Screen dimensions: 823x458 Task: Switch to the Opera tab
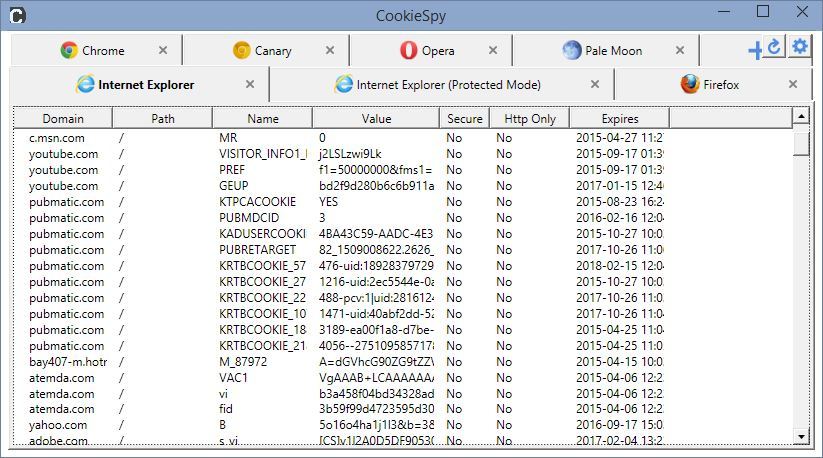click(x=430, y=50)
